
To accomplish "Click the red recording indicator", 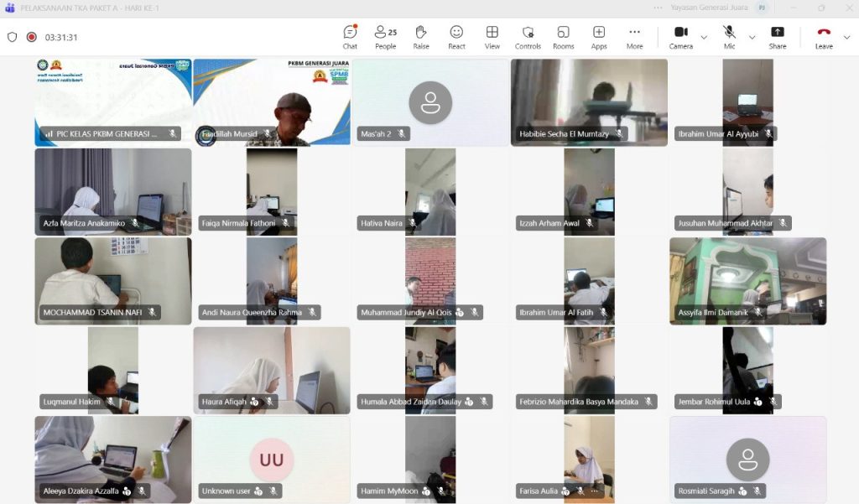I will tap(32, 37).
